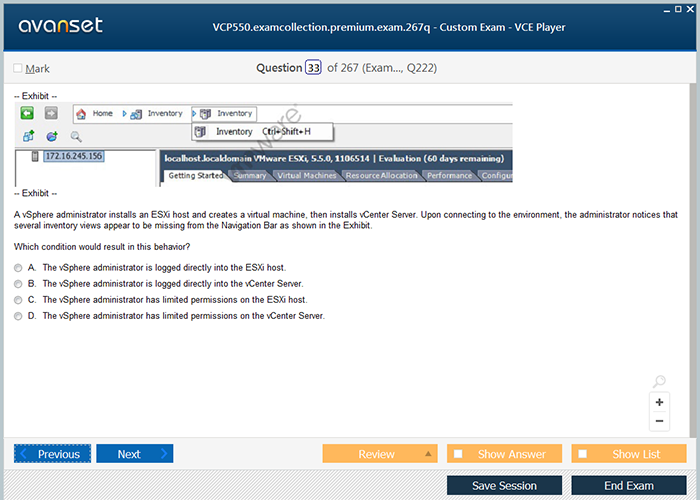Click End Exam button
Image resolution: width=700 pixels, height=500 pixels.
629,485
